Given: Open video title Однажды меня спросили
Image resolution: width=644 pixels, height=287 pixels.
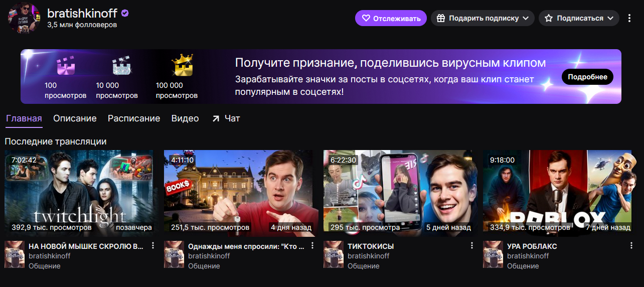Looking at the screenshot, I should click(x=246, y=246).
